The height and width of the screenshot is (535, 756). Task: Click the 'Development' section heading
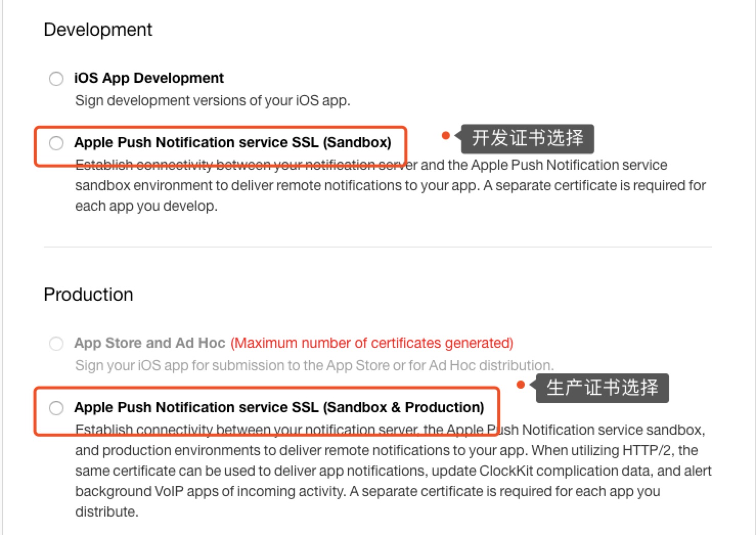tap(98, 30)
